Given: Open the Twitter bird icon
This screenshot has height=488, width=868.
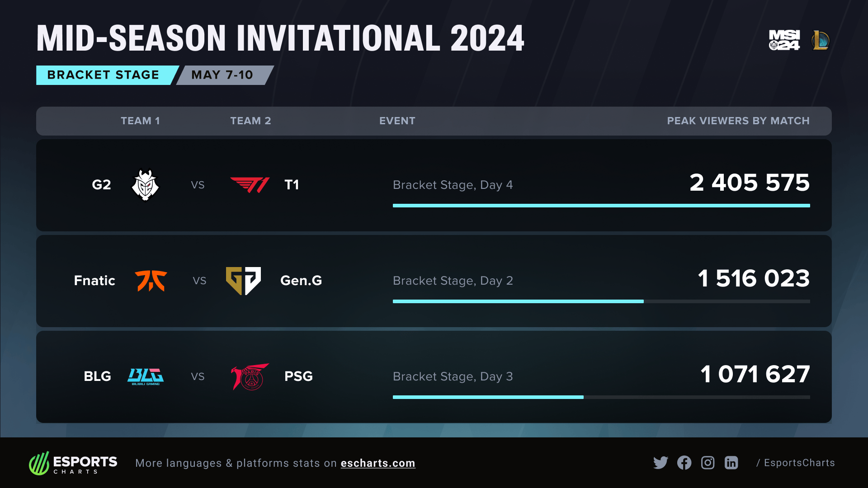Looking at the screenshot, I should click(660, 463).
